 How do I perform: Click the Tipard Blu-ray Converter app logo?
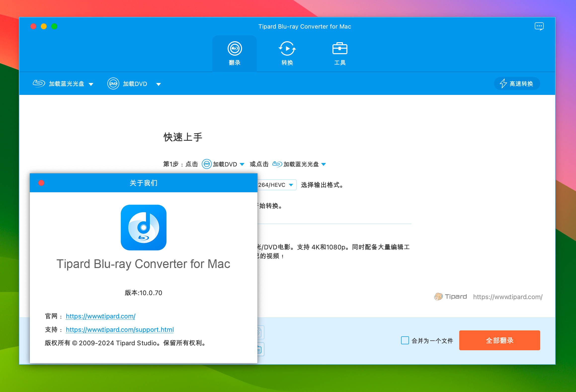144,227
